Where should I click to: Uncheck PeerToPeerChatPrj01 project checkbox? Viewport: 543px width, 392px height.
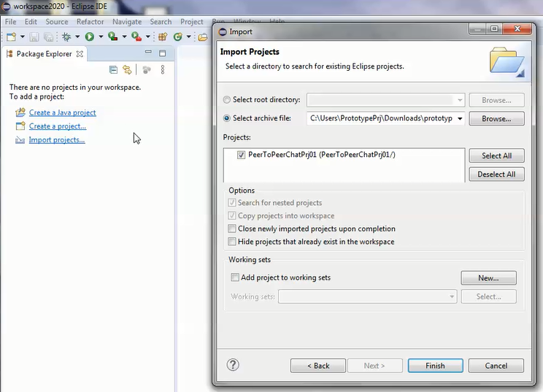click(x=241, y=155)
